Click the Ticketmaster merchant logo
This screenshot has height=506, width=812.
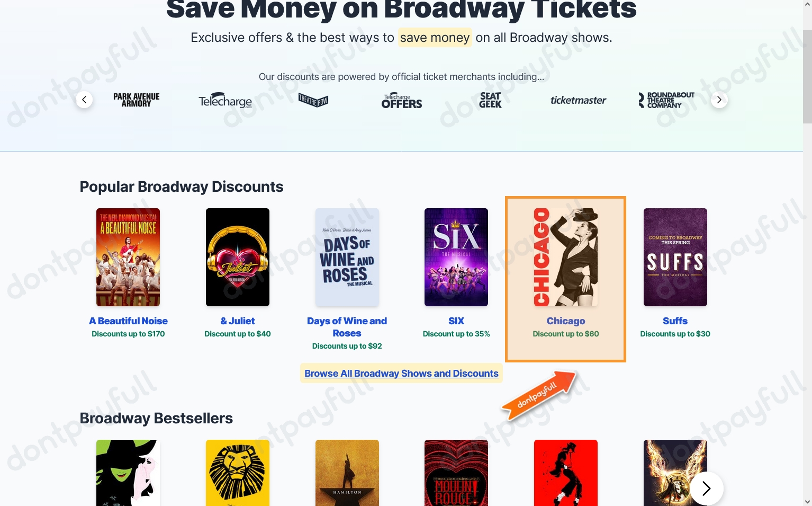point(578,100)
